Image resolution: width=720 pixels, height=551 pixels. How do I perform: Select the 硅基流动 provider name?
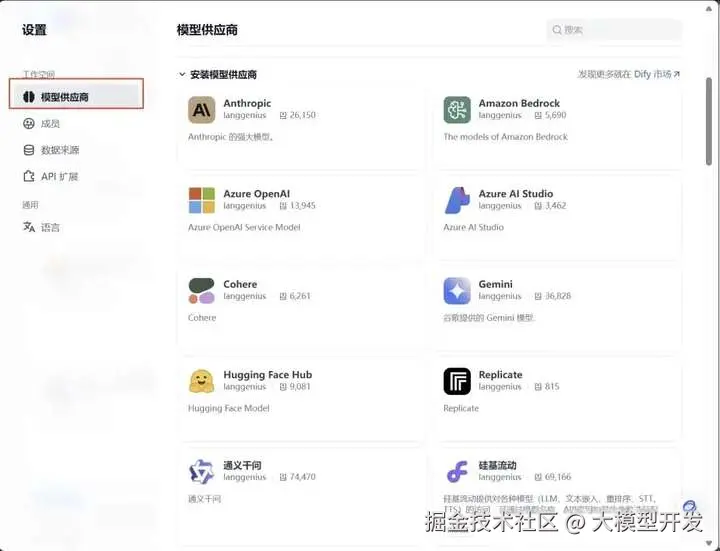pyautogui.click(x=497, y=465)
